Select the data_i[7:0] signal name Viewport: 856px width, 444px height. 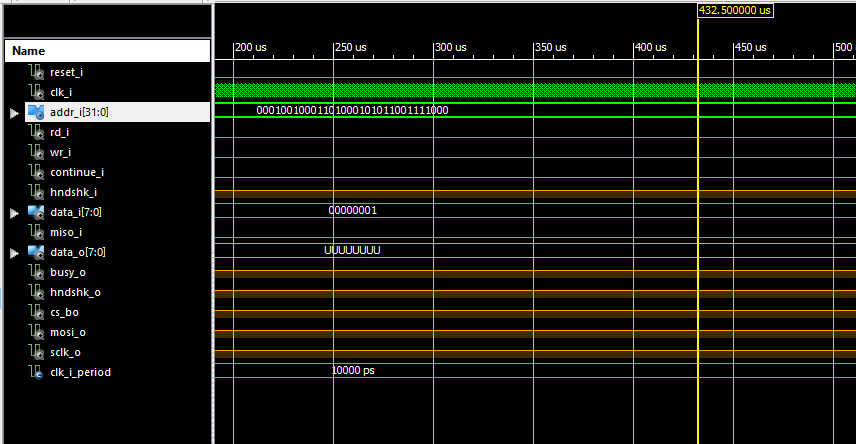[76, 212]
